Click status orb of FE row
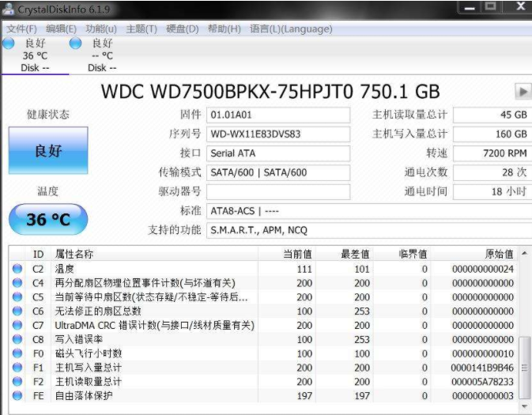 pos(17,395)
